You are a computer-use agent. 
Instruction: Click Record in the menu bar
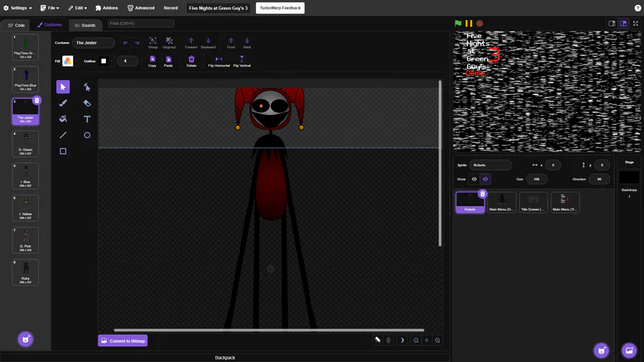coord(171,8)
